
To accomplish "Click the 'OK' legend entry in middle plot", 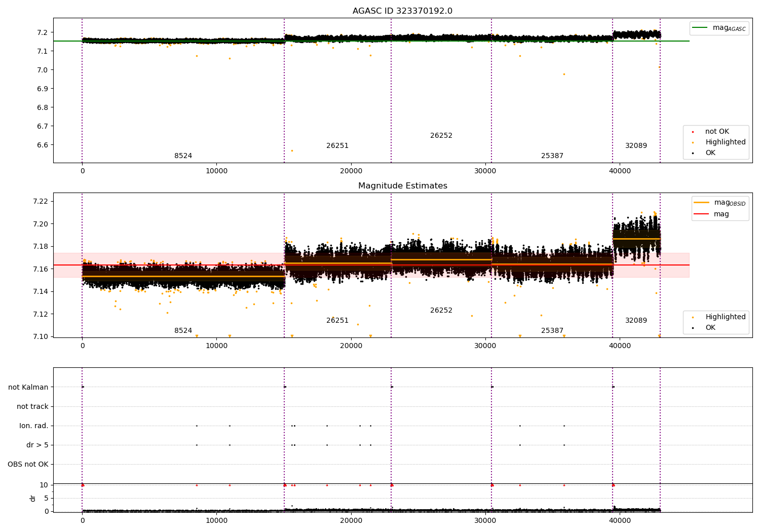I will point(710,328).
